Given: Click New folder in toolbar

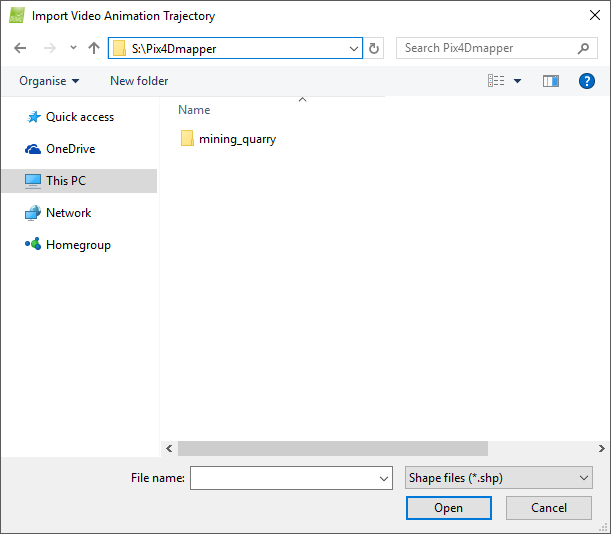Looking at the screenshot, I should click(x=139, y=81).
